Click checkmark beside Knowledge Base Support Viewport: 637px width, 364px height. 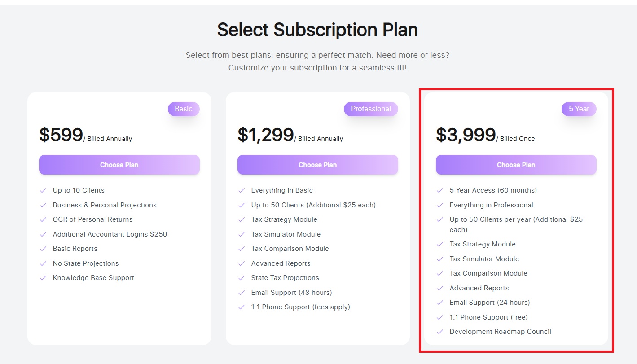[x=43, y=278]
